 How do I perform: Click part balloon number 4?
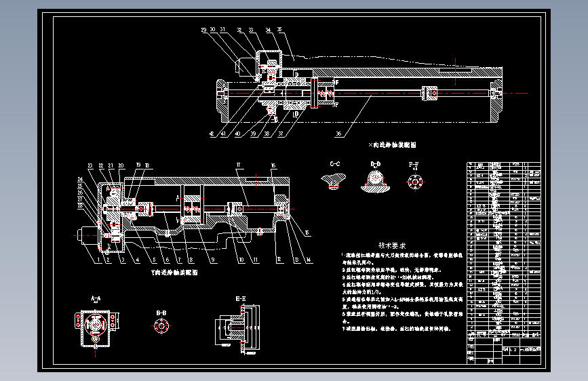(x=137, y=260)
